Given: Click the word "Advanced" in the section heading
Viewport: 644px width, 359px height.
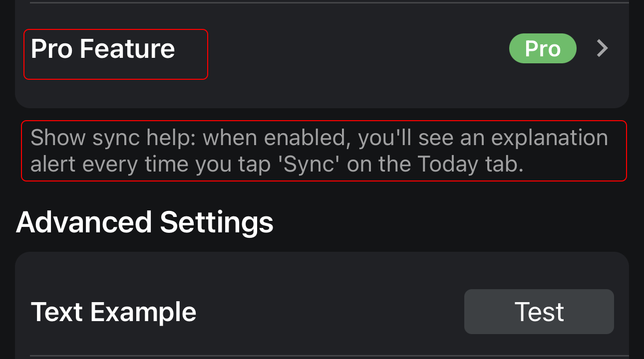Looking at the screenshot, I should 84,222.
